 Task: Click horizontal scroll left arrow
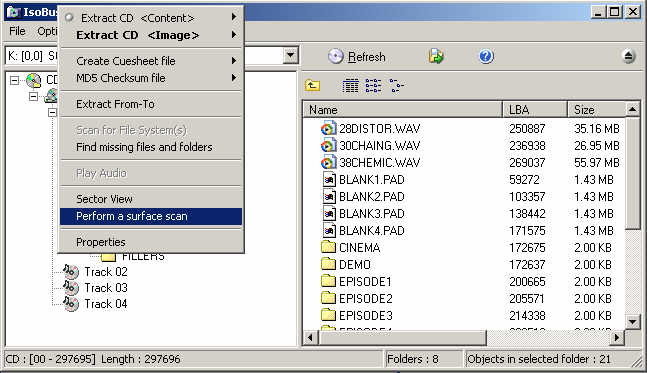pos(310,338)
